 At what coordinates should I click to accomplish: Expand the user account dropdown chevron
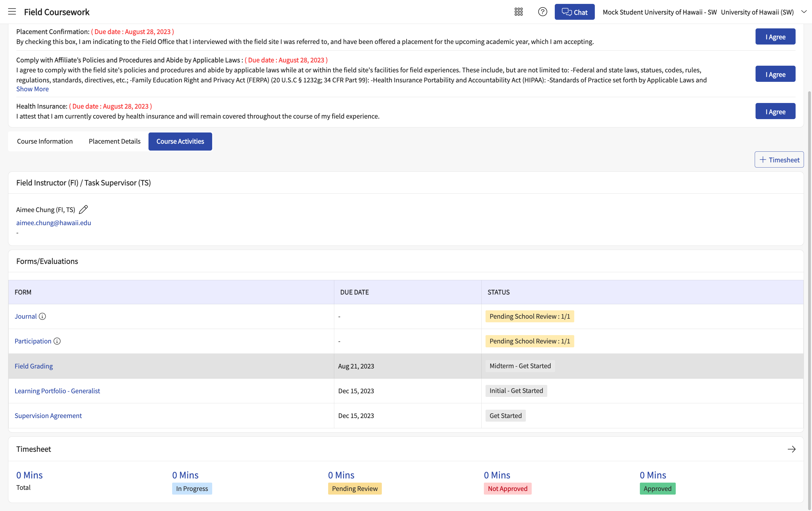pos(804,12)
